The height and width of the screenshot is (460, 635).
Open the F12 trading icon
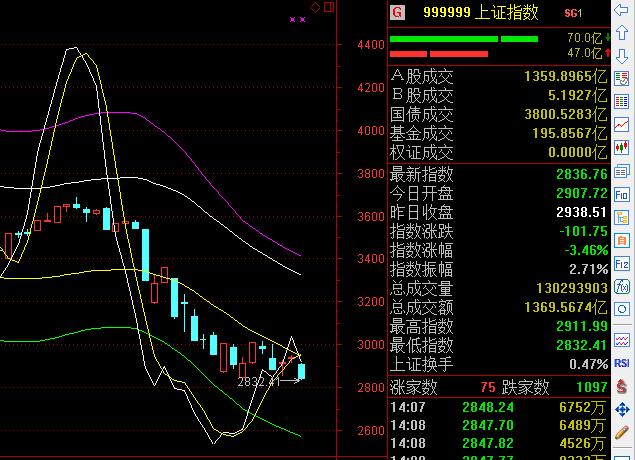tap(622, 264)
